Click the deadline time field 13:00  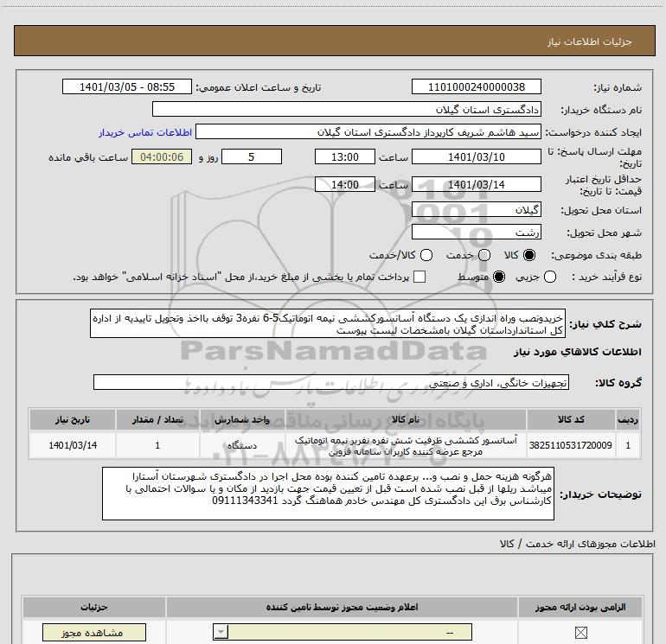pos(345,156)
